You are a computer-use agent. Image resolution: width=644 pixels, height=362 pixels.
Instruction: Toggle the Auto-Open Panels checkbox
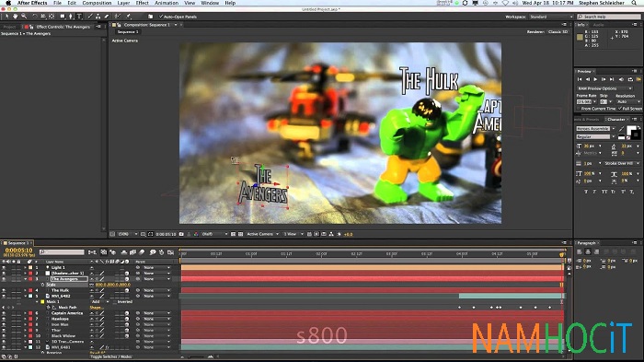[x=161, y=17]
